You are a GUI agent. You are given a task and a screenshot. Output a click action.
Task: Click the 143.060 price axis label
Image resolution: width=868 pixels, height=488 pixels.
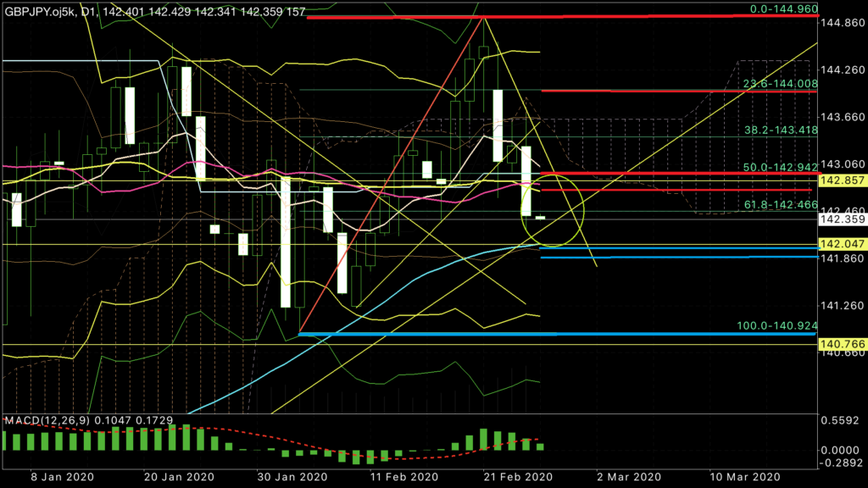[x=843, y=164]
